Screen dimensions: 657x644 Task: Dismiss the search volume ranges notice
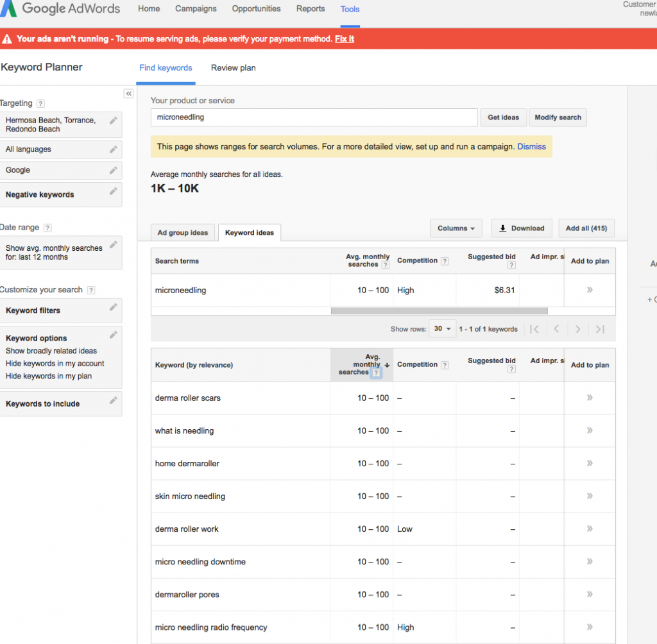tap(531, 147)
